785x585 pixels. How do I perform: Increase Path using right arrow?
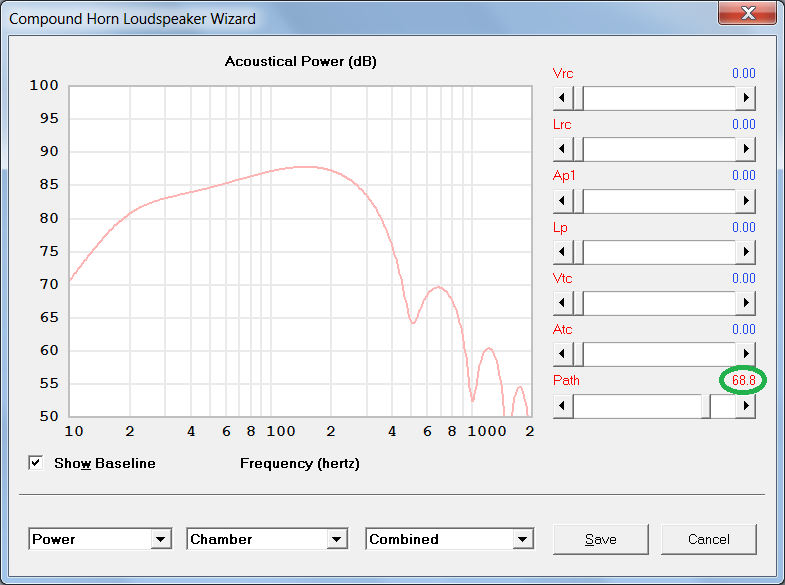point(745,406)
